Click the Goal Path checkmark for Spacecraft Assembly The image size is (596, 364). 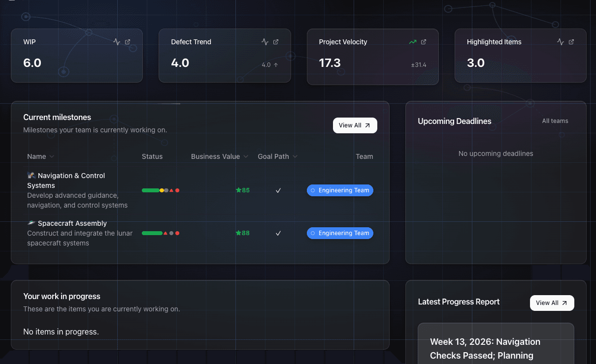tap(278, 233)
